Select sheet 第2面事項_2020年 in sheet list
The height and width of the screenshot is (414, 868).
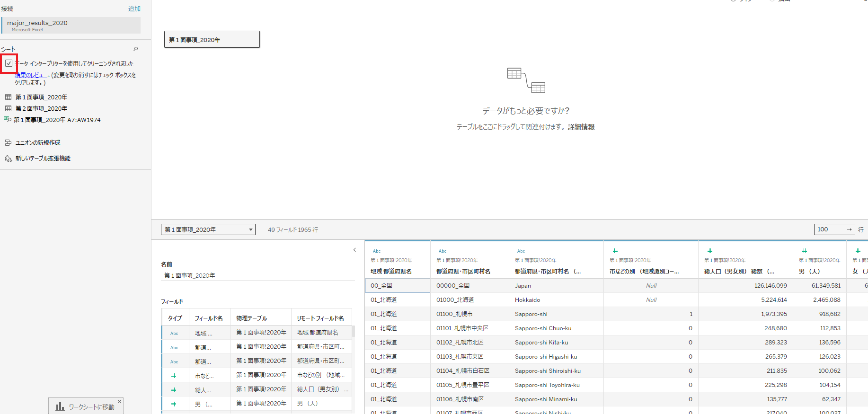[41, 108]
